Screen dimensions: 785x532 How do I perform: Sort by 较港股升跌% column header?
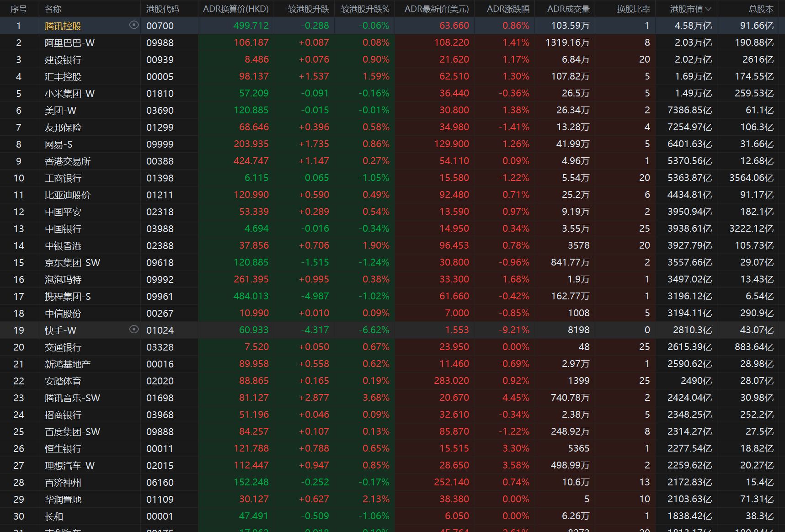[365, 9]
